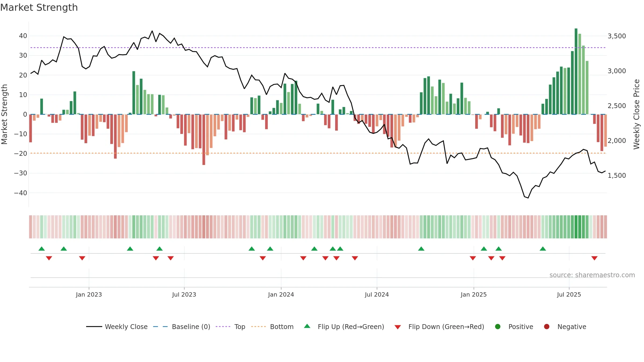Toggle the Top legend label

pyautogui.click(x=240, y=327)
